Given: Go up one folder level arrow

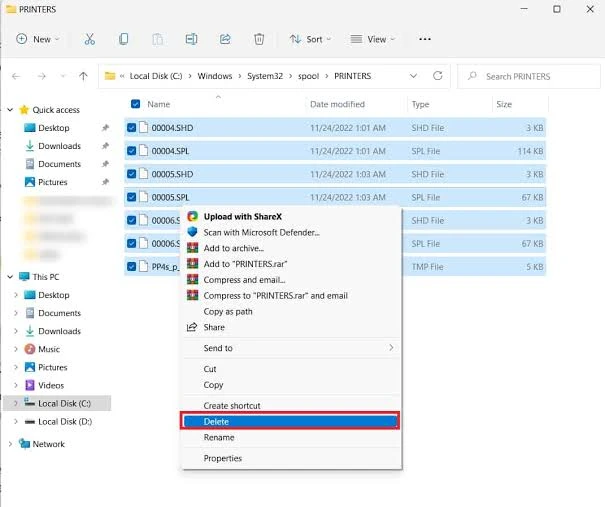Looking at the screenshot, I should tap(83, 76).
